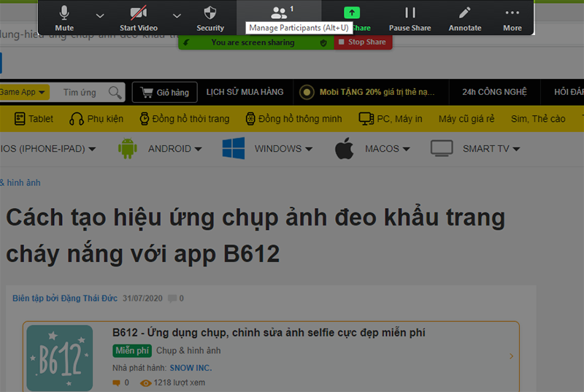Click the B612 app thumbnail icon
This screenshot has height=392, width=584.
pos(59,358)
